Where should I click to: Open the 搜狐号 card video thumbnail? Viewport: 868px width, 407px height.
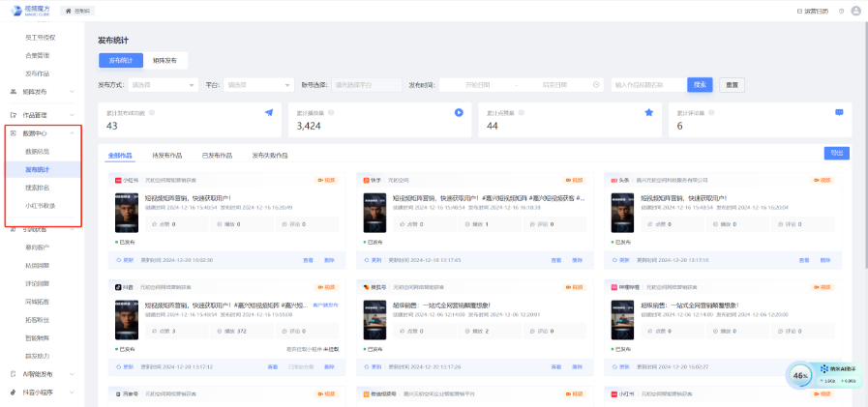coord(374,320)
